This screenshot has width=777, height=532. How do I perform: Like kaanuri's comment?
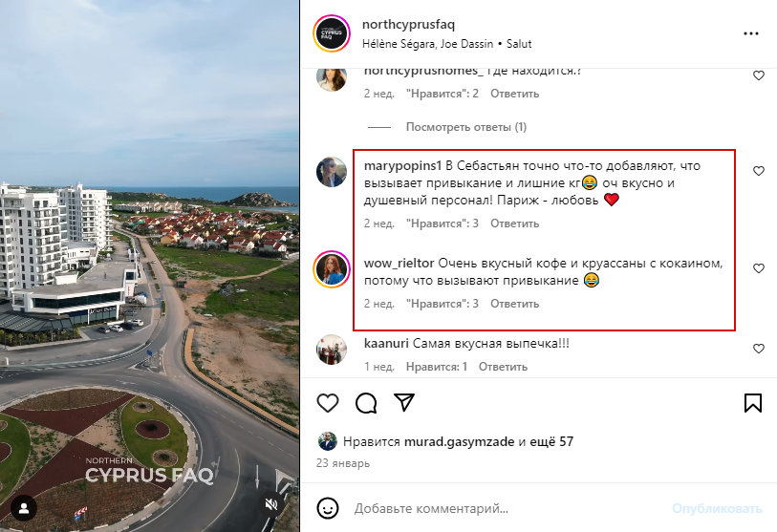pos(759,349)
